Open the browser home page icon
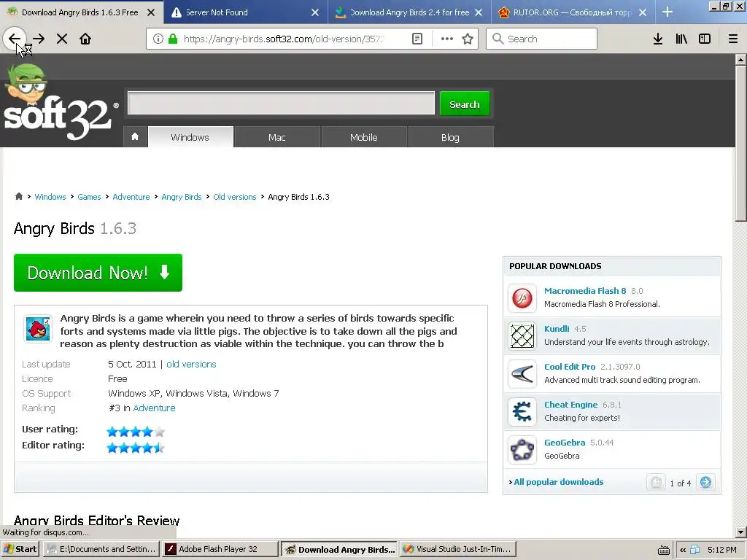 pyautogui.click(x=85, y=39)
